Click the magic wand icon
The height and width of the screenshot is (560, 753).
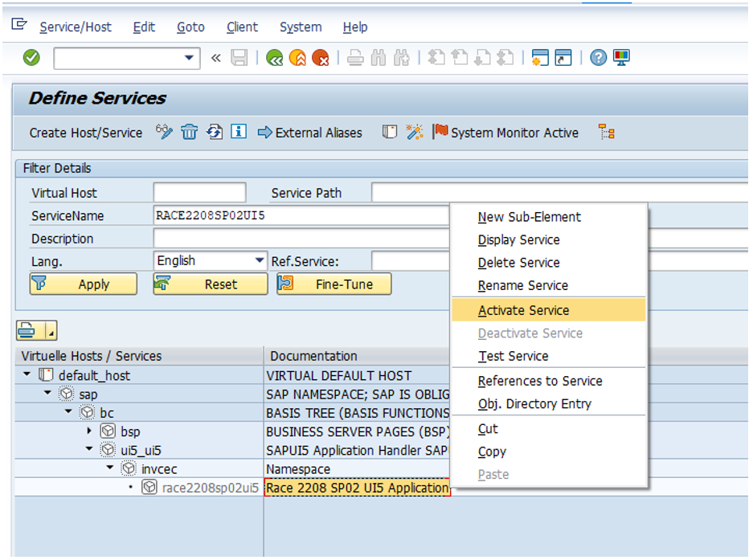coord(414,133)
